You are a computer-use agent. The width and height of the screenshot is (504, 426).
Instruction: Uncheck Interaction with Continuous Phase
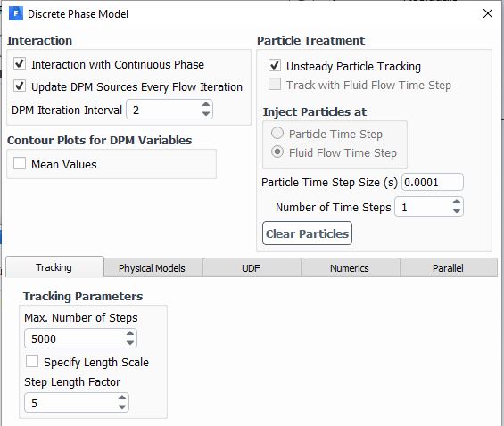click(x=20, y=63)
